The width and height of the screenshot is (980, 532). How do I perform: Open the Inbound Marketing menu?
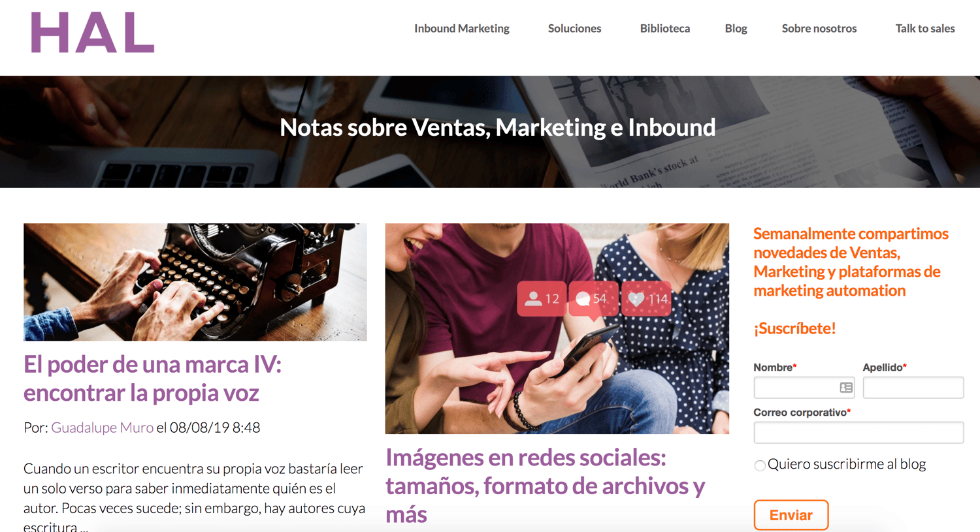[462, 29]
